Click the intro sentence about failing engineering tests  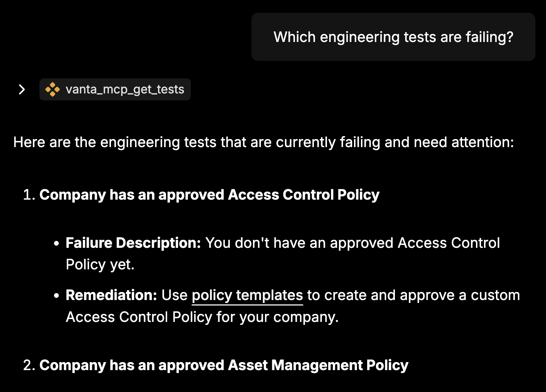click(x=264, y=142)
